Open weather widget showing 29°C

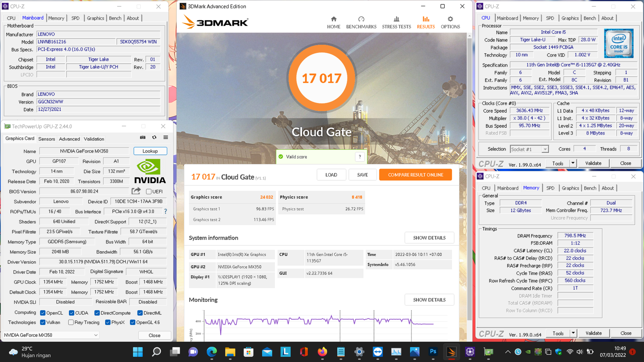point(30,352)
